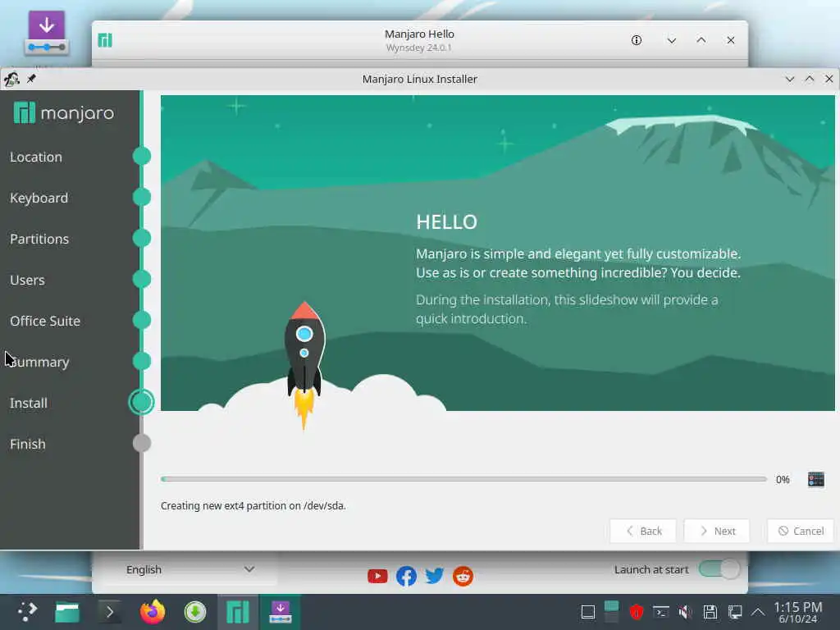Open the Install Manjaro desktop icon

[47, 33]
